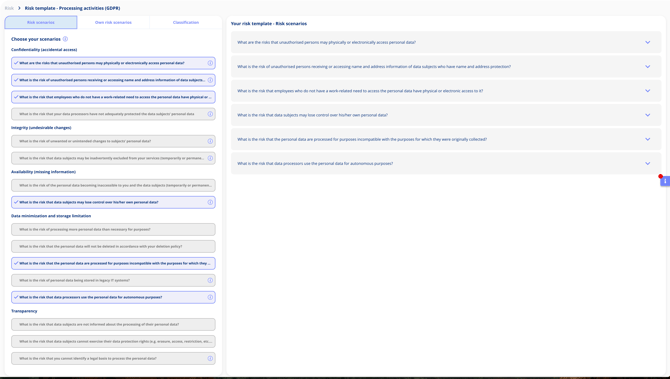Show info for unintended changes scenario
670x379 pixels.
pyautogui.click(x=210, y=141)
